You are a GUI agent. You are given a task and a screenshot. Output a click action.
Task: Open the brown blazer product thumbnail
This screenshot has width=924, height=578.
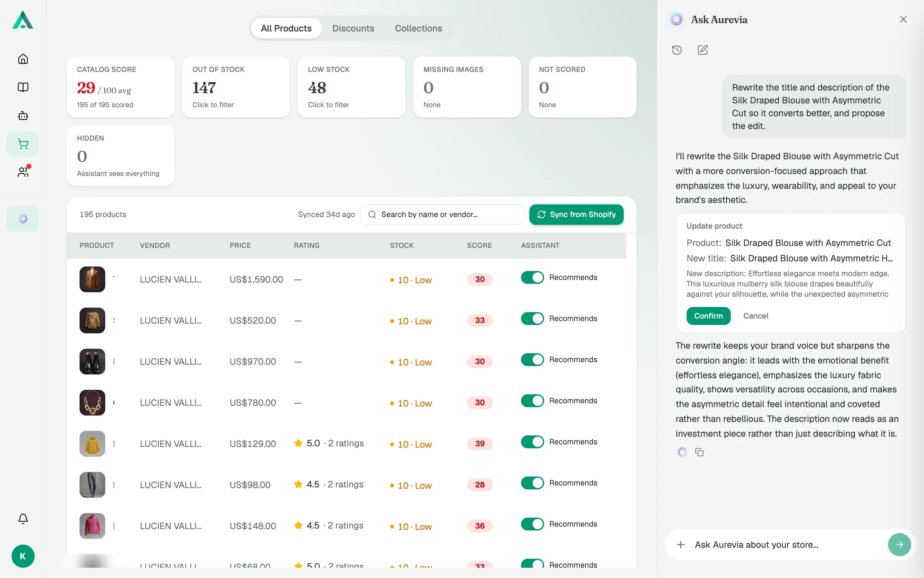pyautogui.click(x=92, y=279)
